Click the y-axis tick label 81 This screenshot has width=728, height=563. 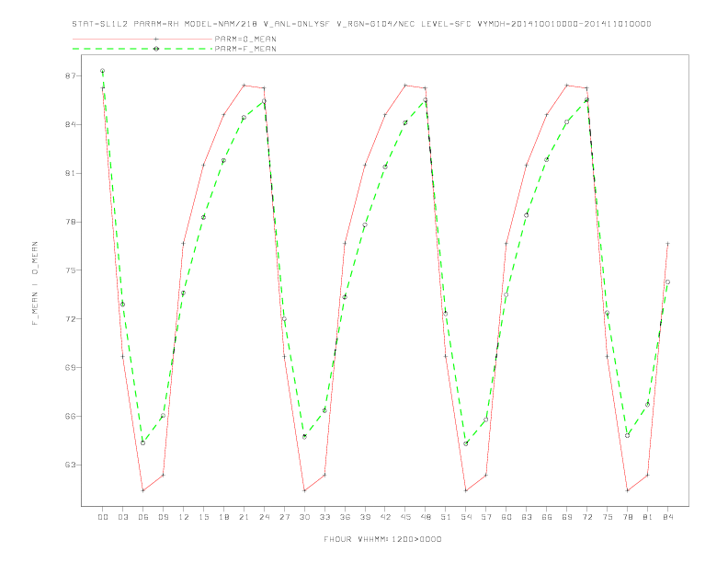(70, 173)
